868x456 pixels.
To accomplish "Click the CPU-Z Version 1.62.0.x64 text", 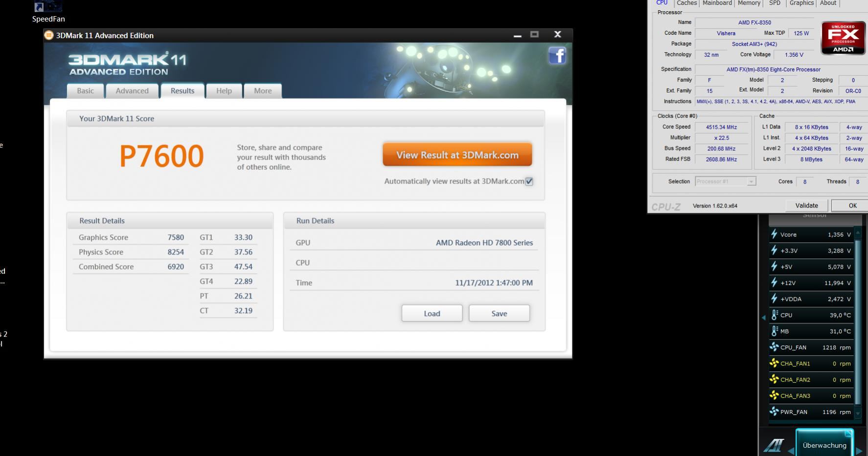I will tap(715, 206).
